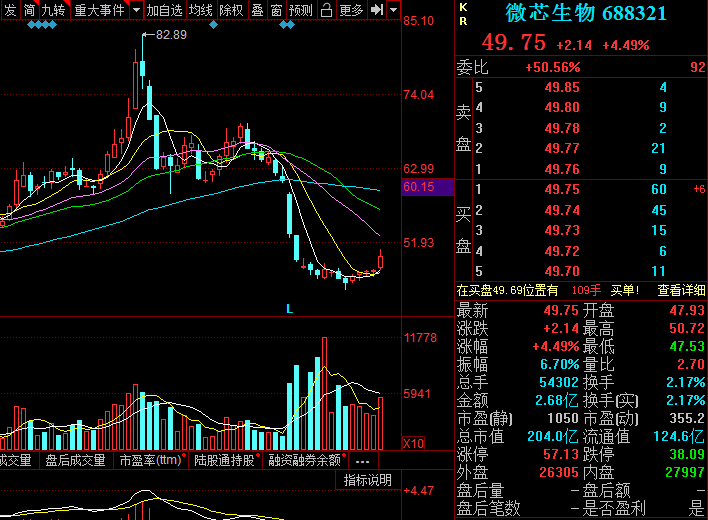Click the 指标说明 button
The width and height of the screenshot is (708, 520).
tap(368, 480)
